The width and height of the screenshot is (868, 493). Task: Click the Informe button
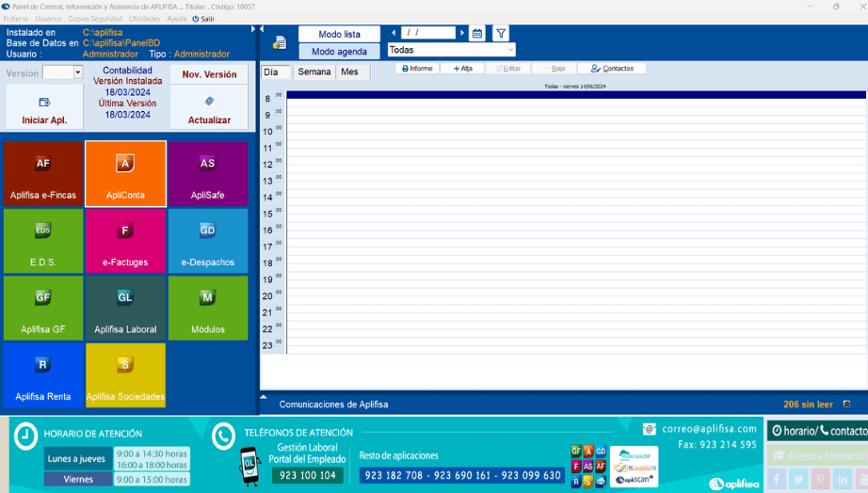click(417, 69)
